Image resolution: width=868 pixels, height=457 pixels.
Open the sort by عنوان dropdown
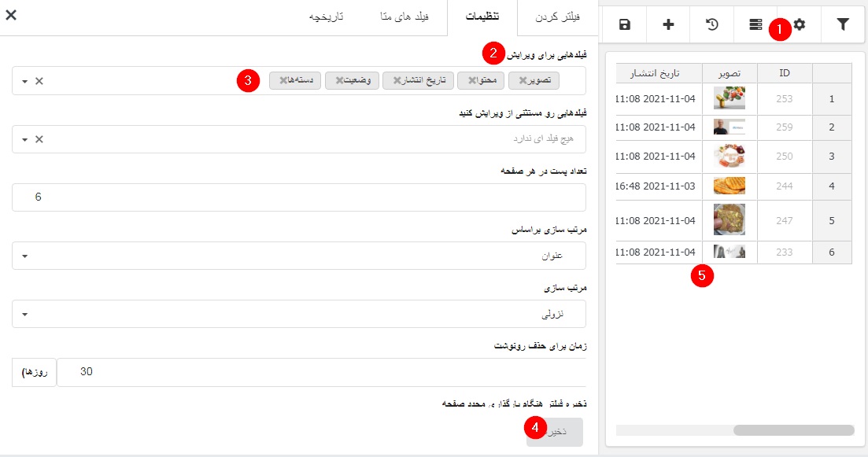(299, 256)
